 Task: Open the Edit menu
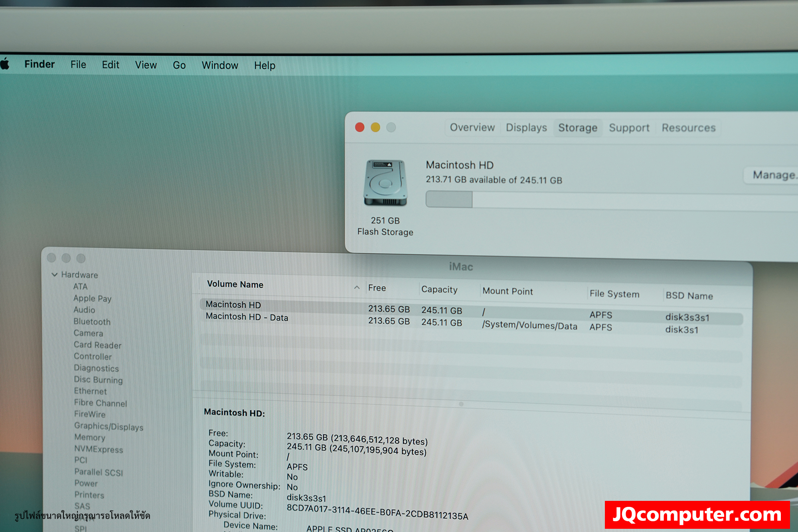coord(111,65)
